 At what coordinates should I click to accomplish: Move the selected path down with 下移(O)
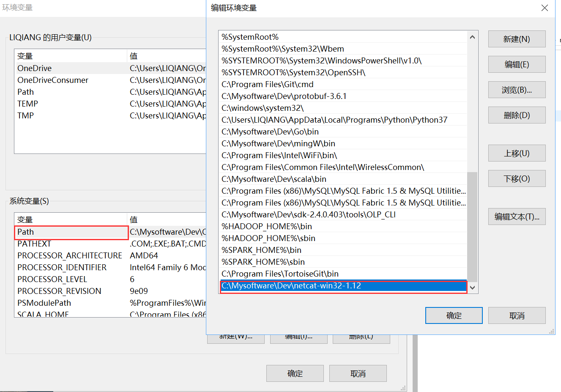click(517, 178)
